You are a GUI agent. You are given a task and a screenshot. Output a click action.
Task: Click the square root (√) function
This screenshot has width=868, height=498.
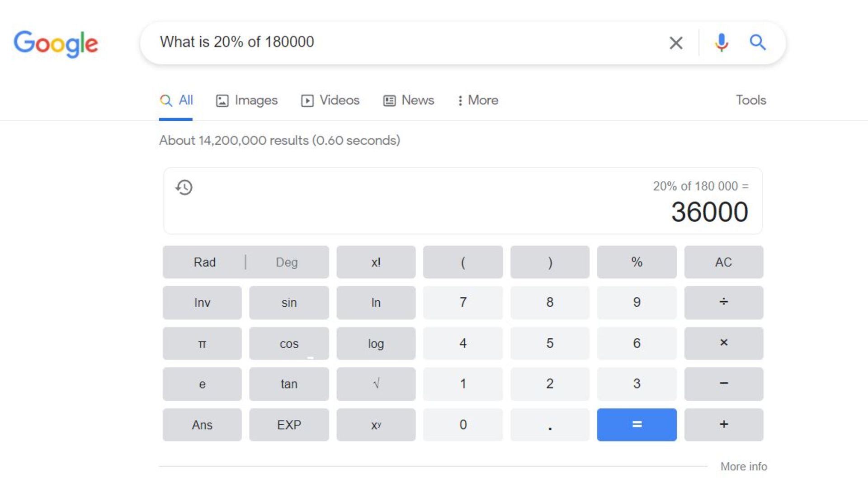376,384
